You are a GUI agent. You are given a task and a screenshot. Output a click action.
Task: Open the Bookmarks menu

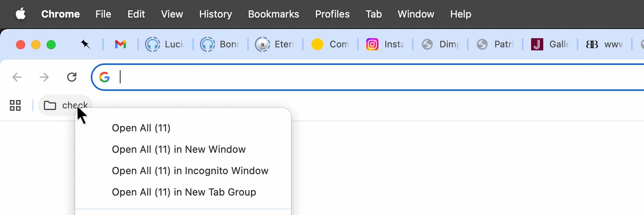tap(273, 14)
